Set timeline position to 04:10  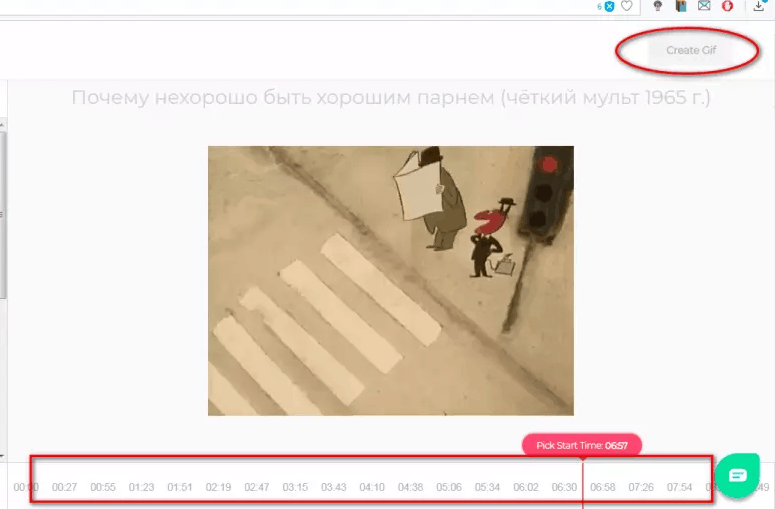click(x=372, y=487)
